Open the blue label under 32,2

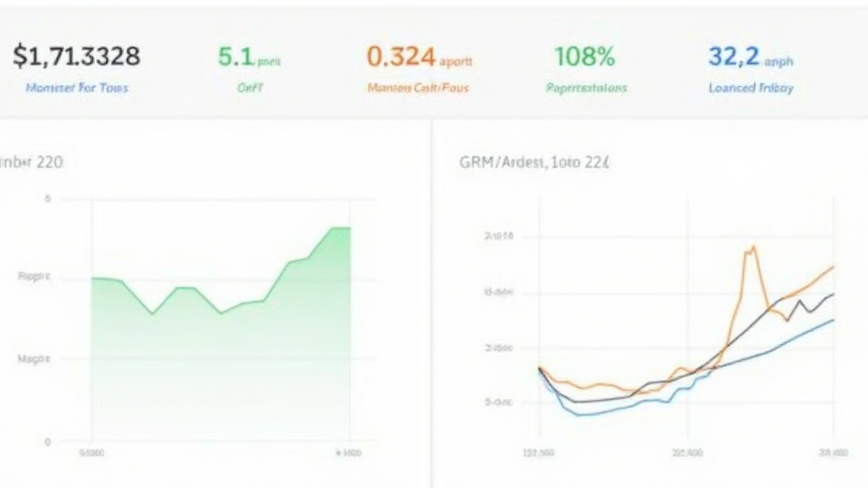[750, 88]
